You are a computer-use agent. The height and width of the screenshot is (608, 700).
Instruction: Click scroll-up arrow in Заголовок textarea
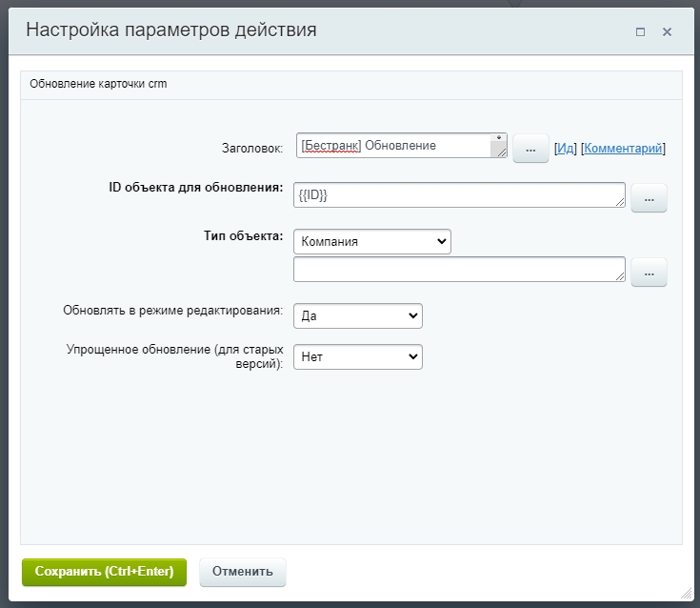coord(499,138)
